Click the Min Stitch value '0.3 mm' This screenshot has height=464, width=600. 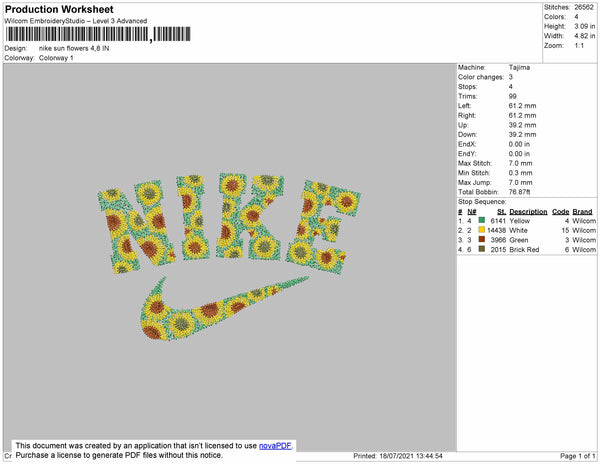click(520, 173)
